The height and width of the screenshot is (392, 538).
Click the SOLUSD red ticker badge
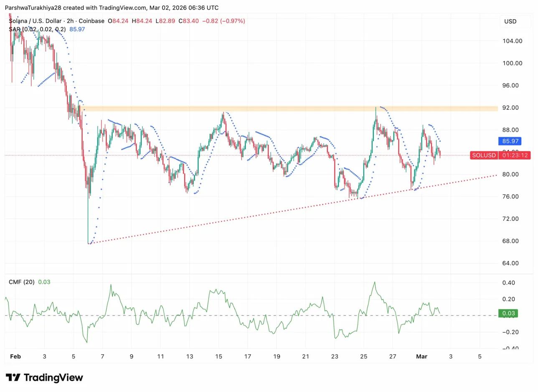pyautogui.click(x=484, y=155)
